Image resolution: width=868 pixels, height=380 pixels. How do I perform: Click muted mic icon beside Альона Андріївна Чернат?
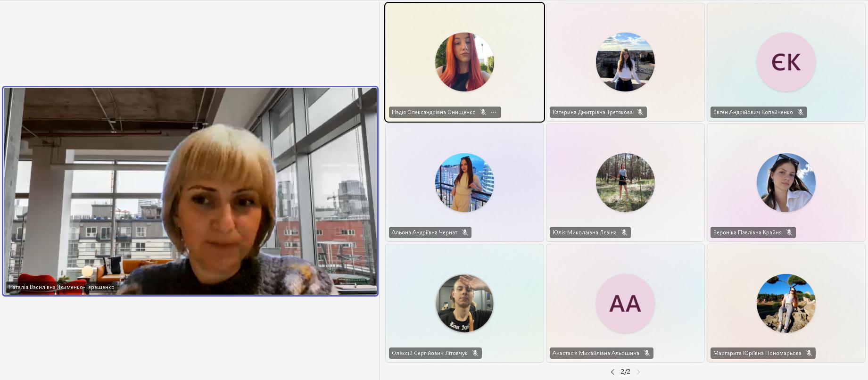click(x=465, y=232)
